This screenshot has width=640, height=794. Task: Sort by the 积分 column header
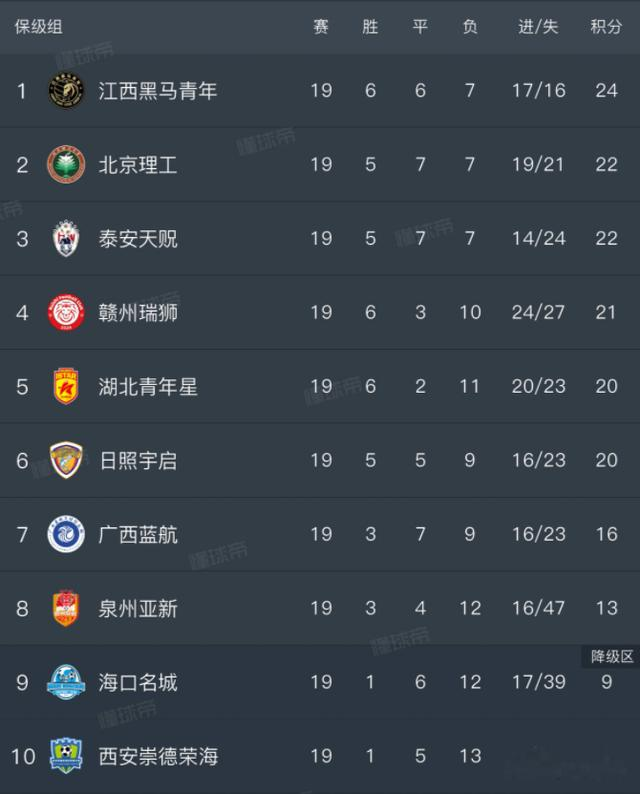[x=606, y=27]
